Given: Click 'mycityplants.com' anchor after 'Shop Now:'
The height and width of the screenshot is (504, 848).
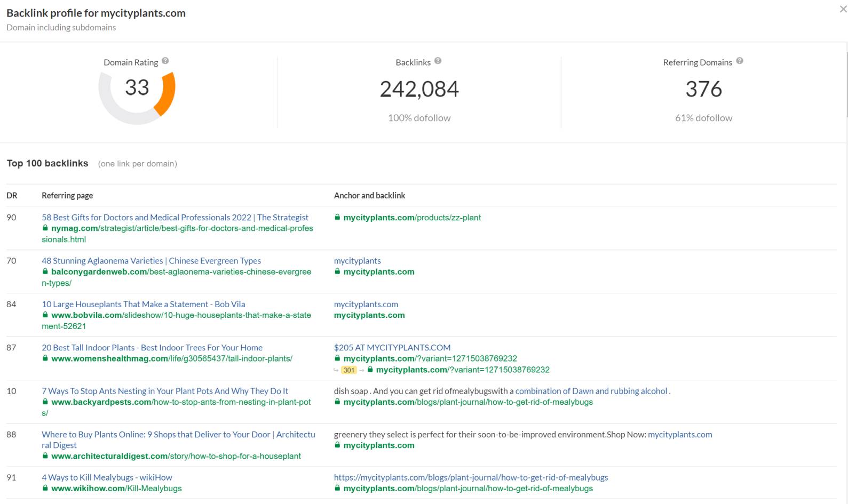Looking at the screenshot, I should click(680, 434).
